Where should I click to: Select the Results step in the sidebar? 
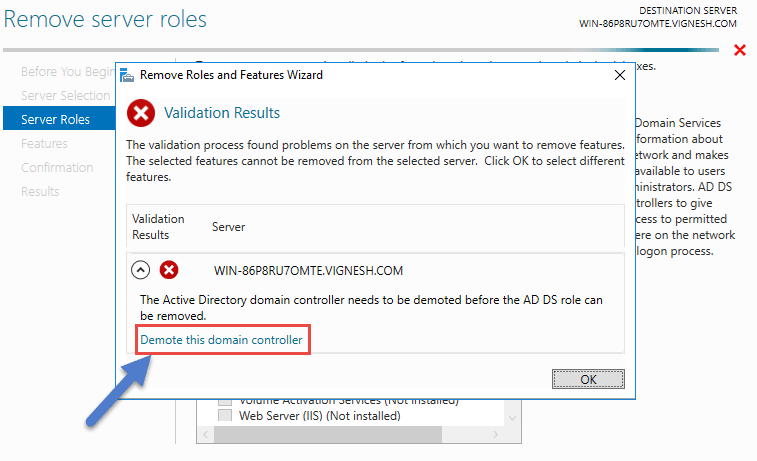point(40,191)
